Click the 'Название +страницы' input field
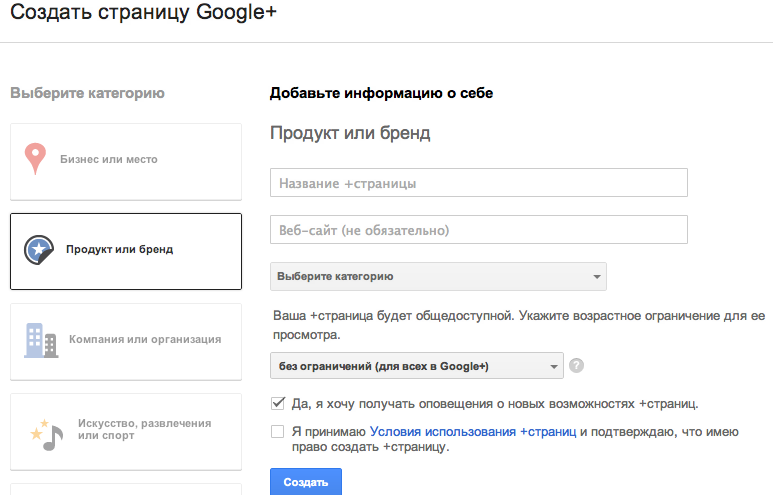The image size is (773, 495). (x=478, y=184)
